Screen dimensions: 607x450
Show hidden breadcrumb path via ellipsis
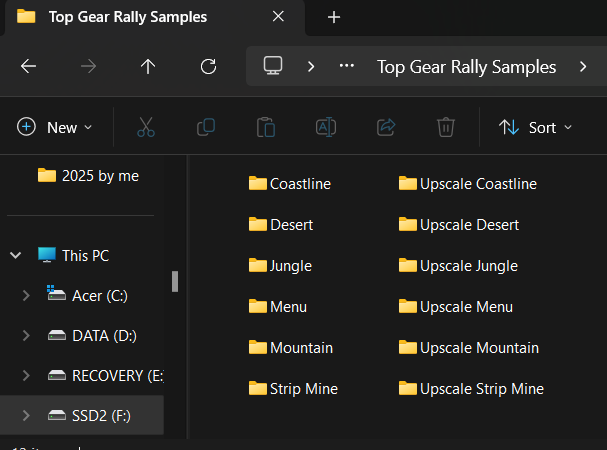346,66
